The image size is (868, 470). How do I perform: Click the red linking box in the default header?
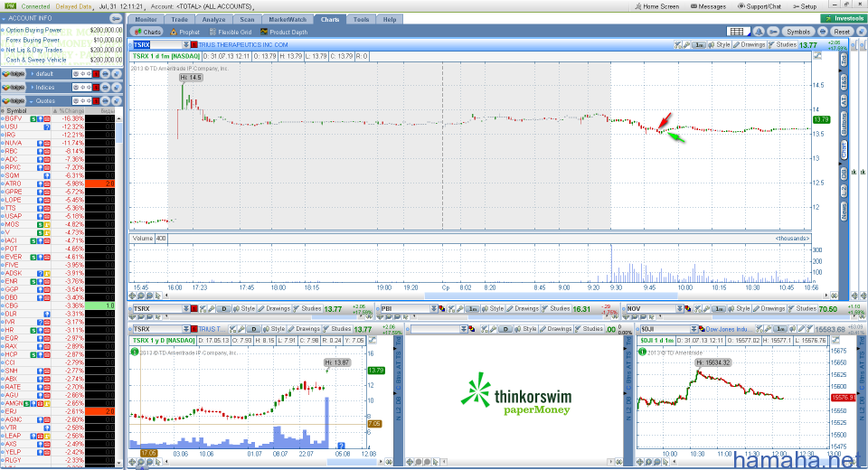click(x=96, y=73)
